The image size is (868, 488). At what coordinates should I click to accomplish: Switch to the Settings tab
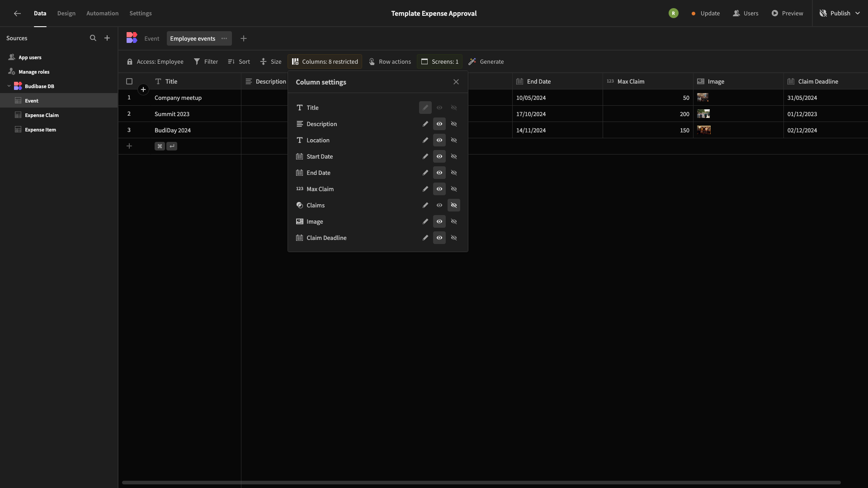pos(141,13)
